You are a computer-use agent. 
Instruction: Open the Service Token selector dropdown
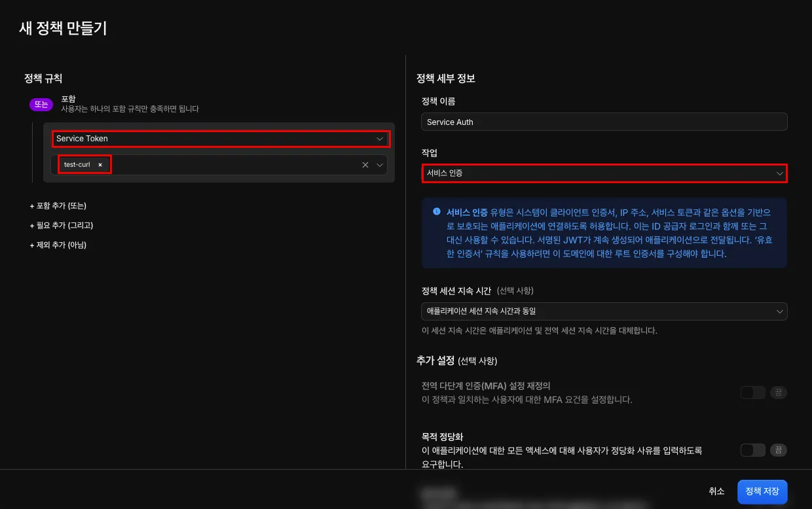pyautogui.click(x=221, y=139)
